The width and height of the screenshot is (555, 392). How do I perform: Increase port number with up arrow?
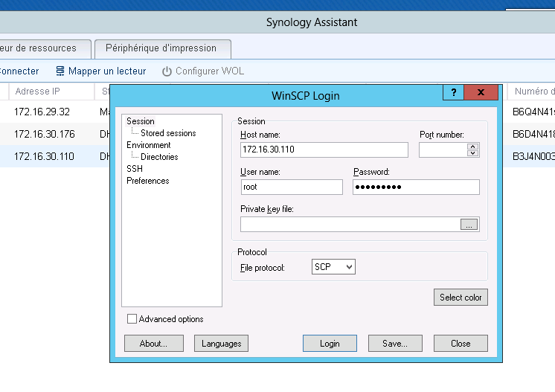[472, 147]
